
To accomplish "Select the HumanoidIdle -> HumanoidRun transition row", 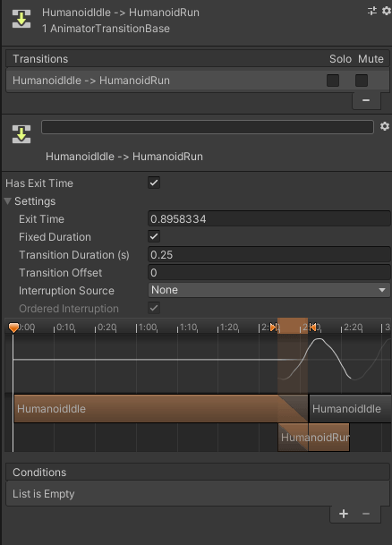I will (197, 81).
